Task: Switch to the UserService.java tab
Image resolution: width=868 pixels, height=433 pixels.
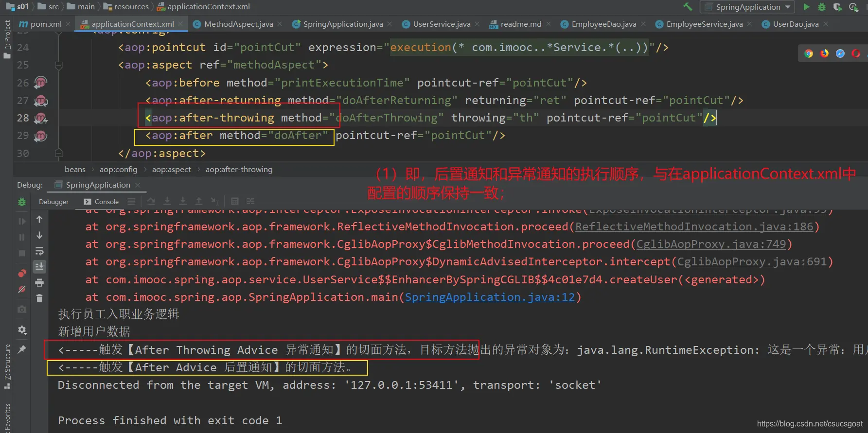Action: [x=441, y=24]
